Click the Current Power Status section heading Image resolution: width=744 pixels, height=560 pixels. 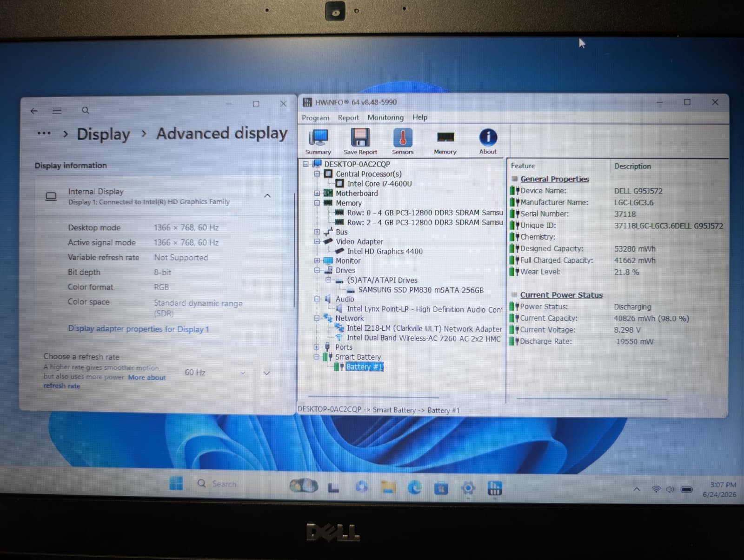(561, 295)
